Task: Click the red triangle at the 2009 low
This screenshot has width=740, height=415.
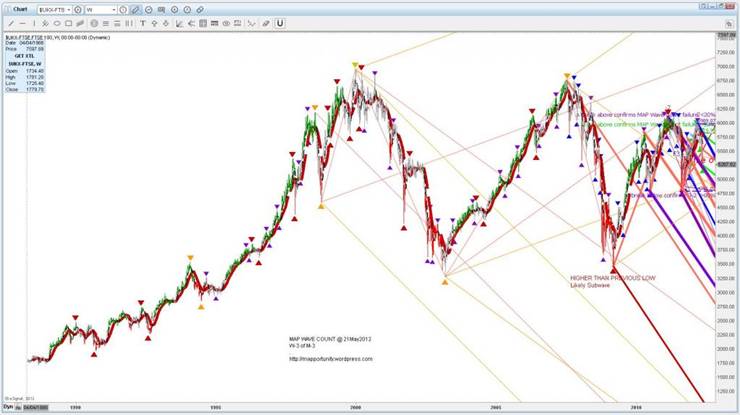Action: pyautogui.click(x=613, y=271)
